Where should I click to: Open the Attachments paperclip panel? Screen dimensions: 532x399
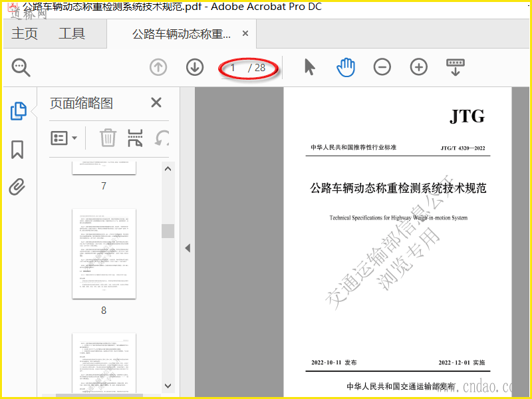click(x=17, y=187)
